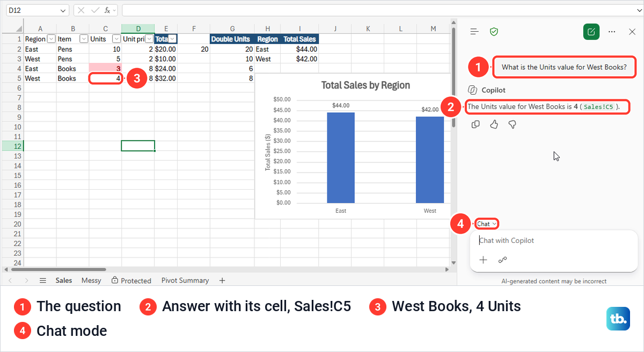Click the vertical scrollbar down arrow

click(454, 262)
